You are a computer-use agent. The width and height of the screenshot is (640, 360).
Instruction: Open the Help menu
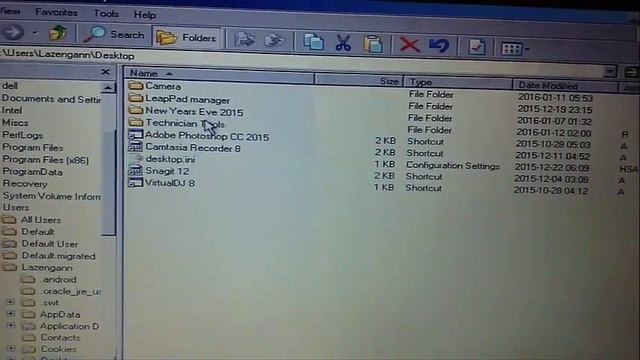click(x=145, y=15)
